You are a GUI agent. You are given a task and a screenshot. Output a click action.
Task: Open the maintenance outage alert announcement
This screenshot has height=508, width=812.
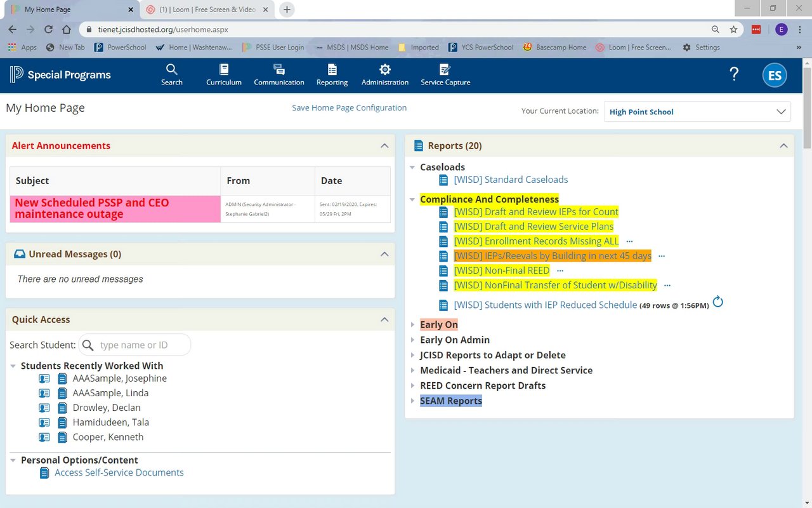point(92,208)
